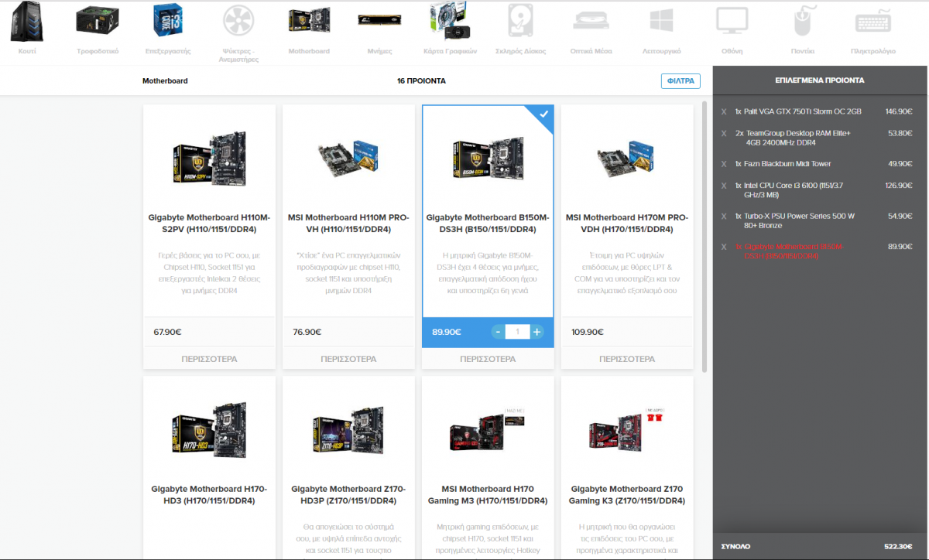Open the Ψύκτρες - Ανεμιστήρες fan icon
This screenshot has height=560, width=929.
[238, 22]
